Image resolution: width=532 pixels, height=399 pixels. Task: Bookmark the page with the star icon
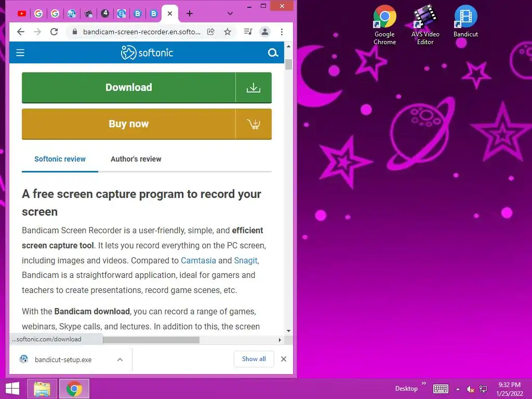[x=228, y=32]
